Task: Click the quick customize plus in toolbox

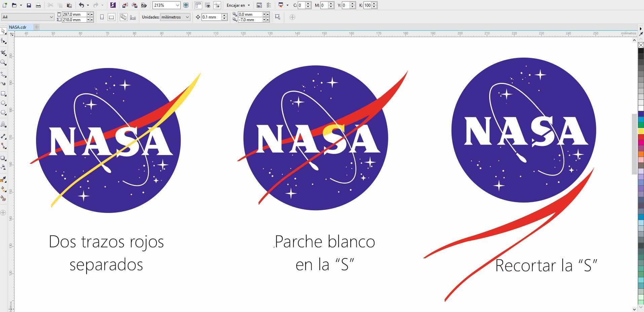Action: [x=3, y=213]
